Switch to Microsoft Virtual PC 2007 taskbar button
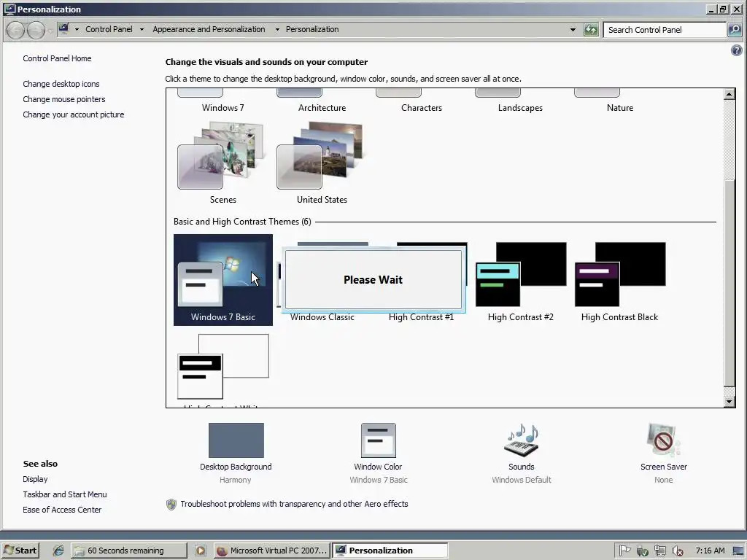Screen dimensions: 747x560 pyautogui.click(x=271, y=551)
